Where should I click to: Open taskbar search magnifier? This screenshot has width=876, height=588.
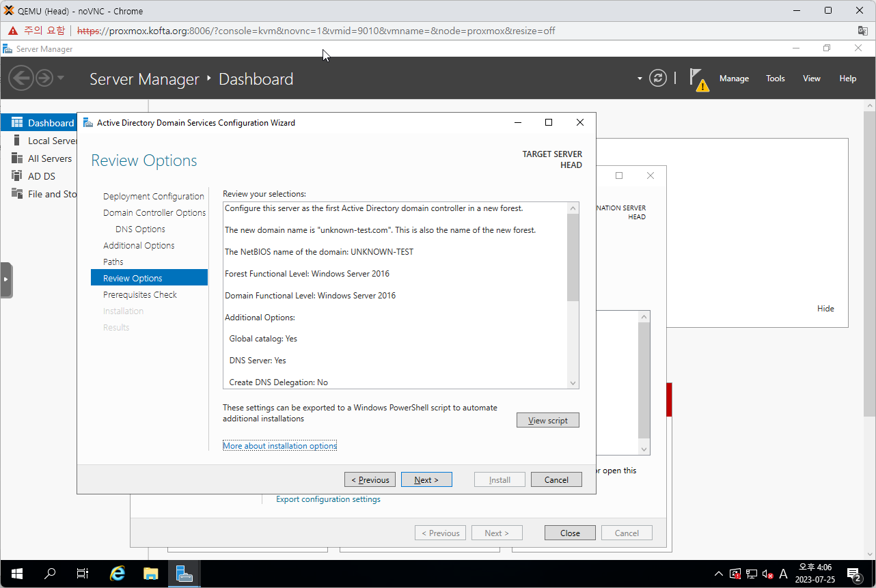[x=50, y=574]
